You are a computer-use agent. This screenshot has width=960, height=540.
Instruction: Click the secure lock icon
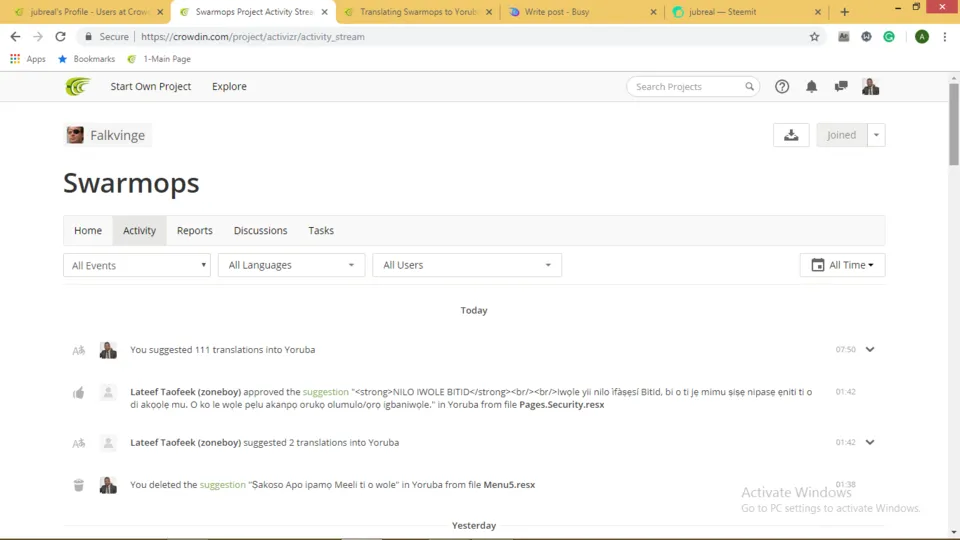click(88, 37)
